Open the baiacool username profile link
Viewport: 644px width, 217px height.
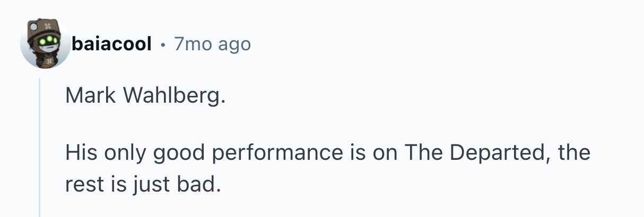(x=111, y=44)
